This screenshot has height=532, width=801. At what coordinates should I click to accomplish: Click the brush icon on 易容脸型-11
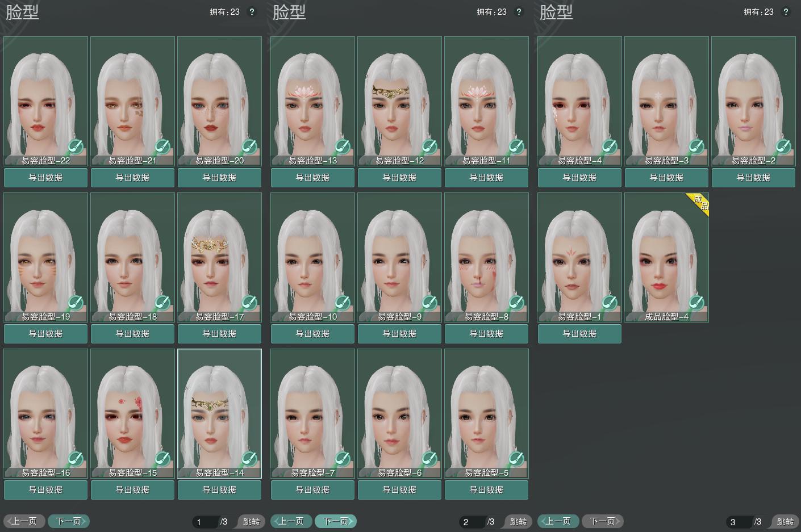coord(516,147)
